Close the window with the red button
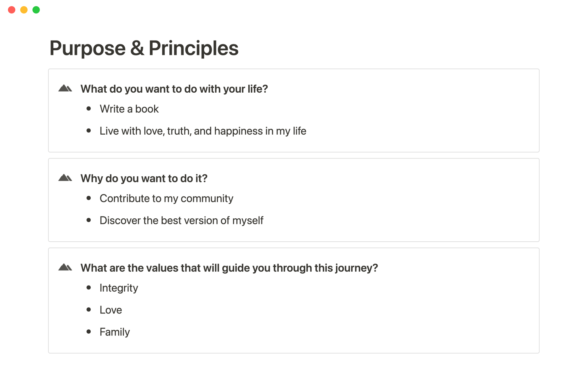The height and width of the screenshot is (368, 588). pos(12,10)
